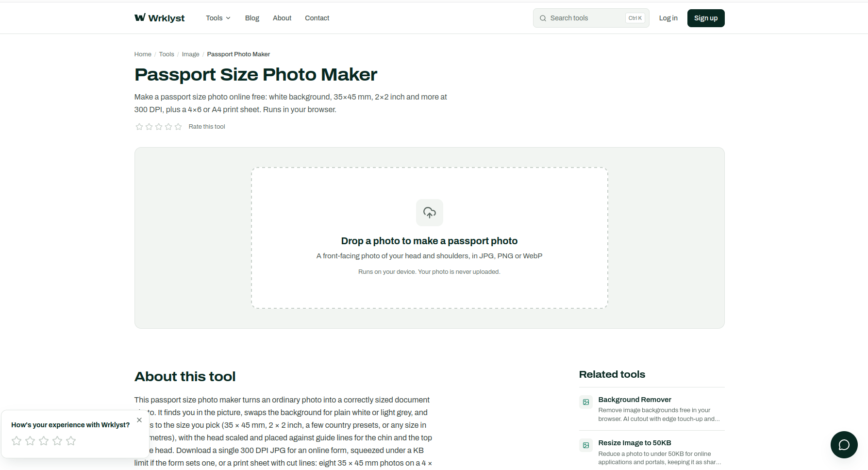The image size is (868, 470).
Task: Open the Contact page
Action: coord(317,18)
